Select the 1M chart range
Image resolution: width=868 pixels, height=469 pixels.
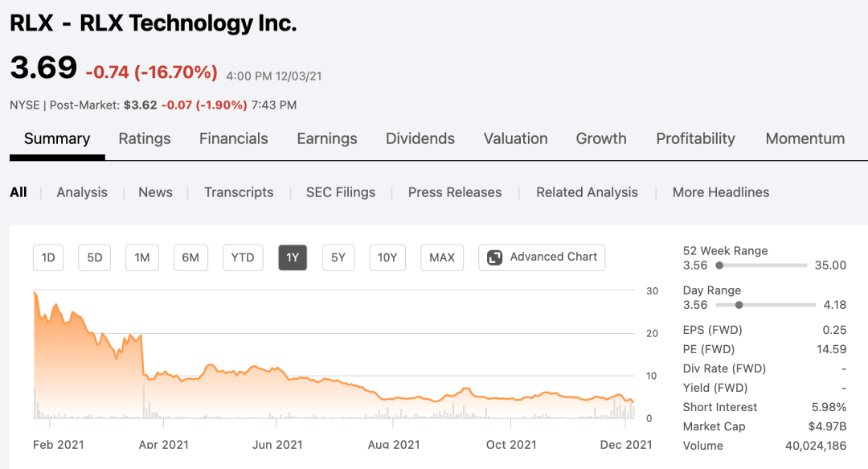pyautogui.click(x=142, y=257)
